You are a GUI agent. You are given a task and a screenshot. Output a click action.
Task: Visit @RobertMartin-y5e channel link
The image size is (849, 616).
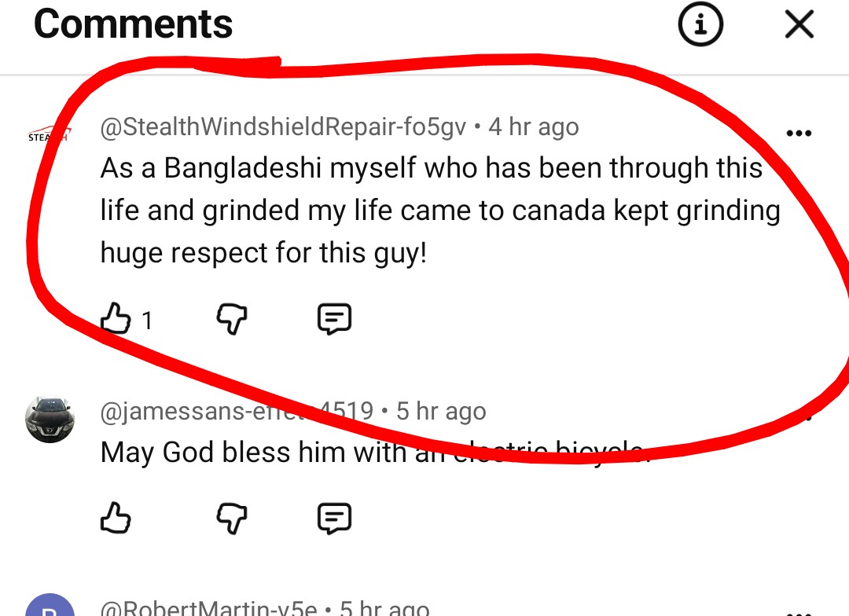208,608
